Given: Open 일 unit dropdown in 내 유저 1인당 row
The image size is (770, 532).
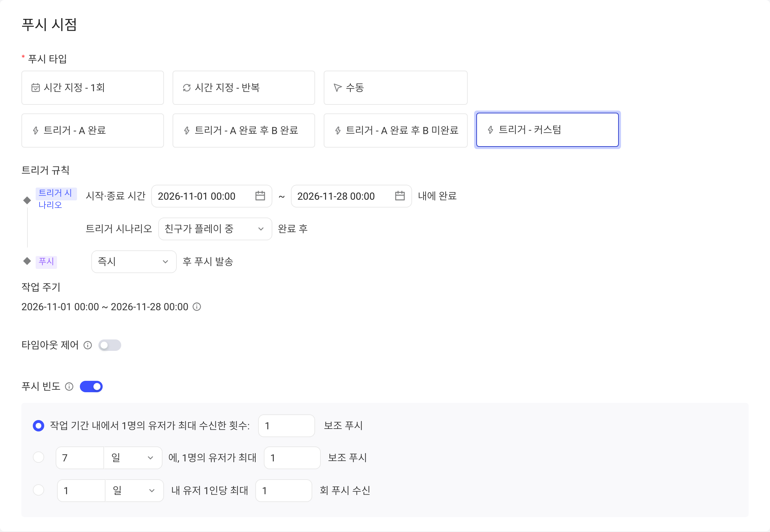Looking at the screenshot, I should (x=134, y=491).
